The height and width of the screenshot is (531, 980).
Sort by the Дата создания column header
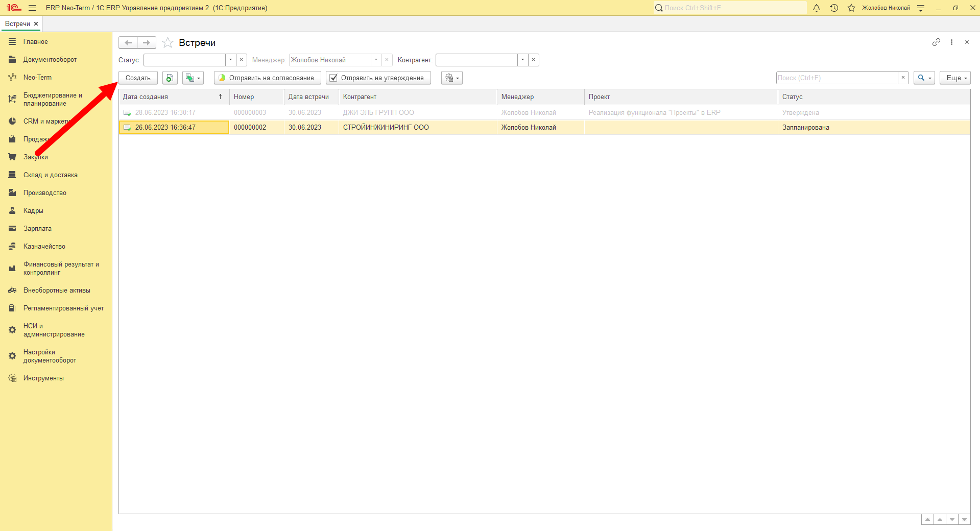click(174, 97)
